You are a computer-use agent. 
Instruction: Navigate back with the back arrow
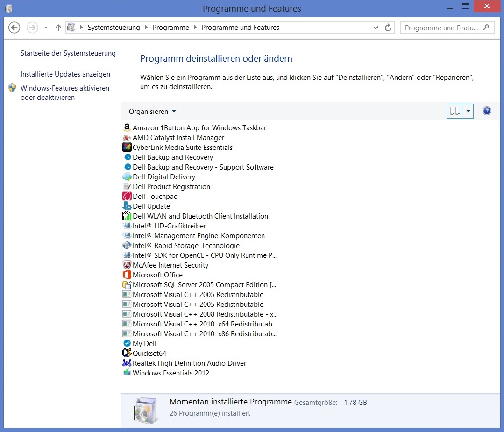coord(14,28)
